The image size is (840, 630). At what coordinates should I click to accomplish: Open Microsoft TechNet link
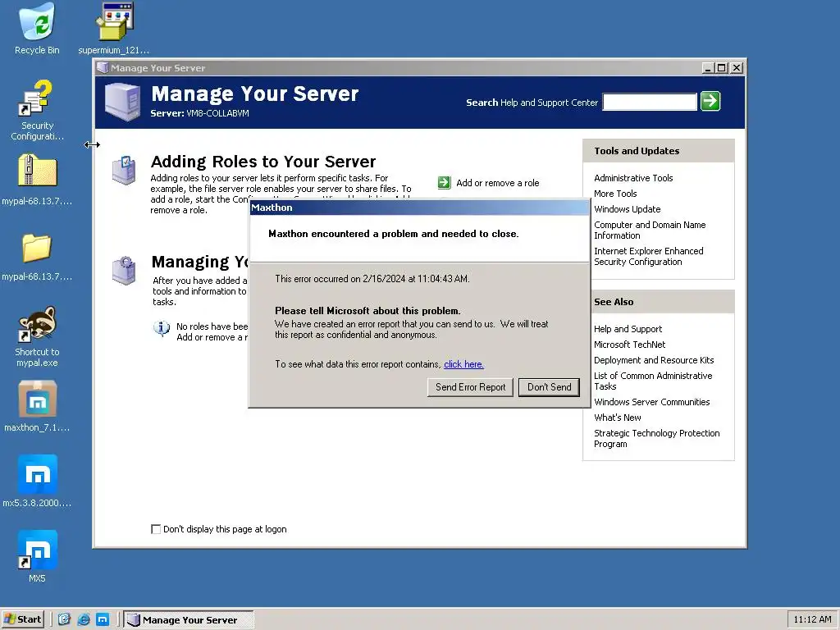[x=629, y=345]
